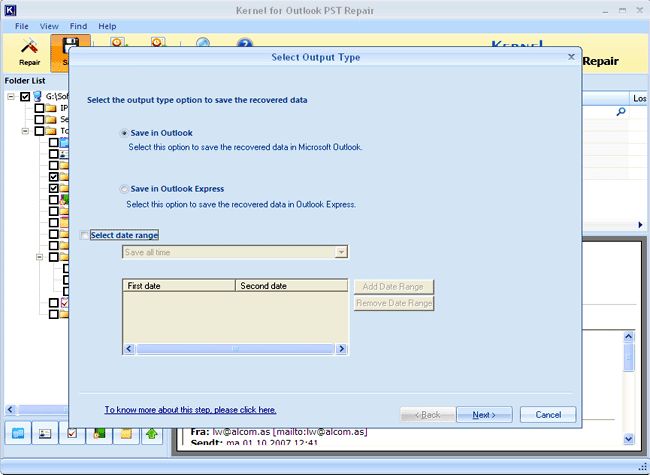650x475 pixels.
Task: Check the To folder checkbox
Action: (39, 131)
